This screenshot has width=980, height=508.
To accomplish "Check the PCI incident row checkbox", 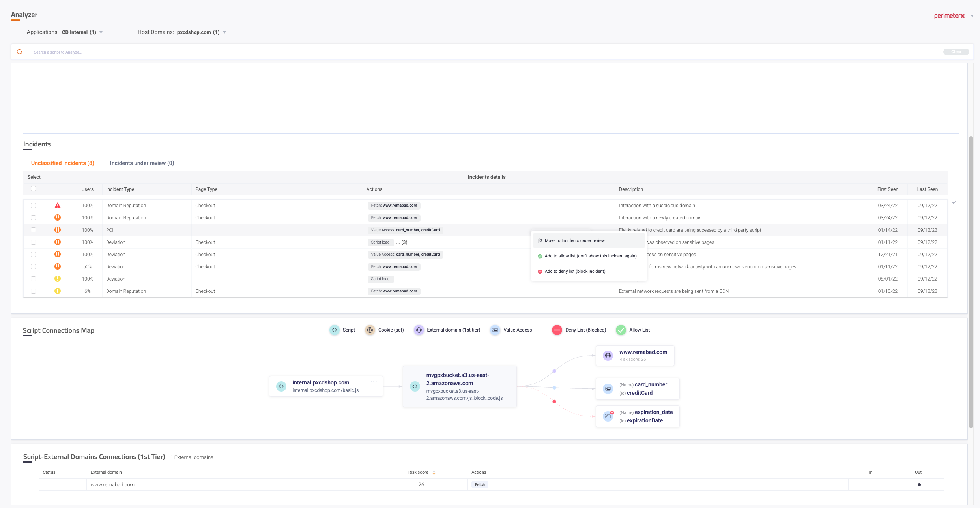I will 33,230.
